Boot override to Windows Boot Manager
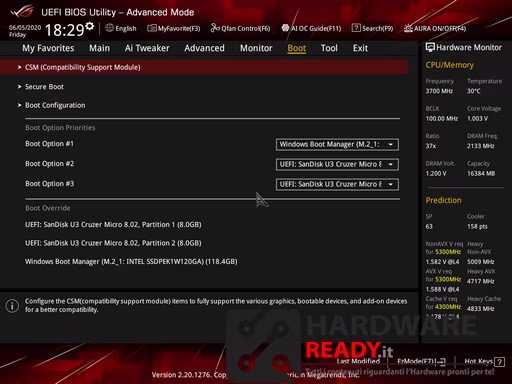This screenshot has height=384, width=512. [131, 262]
